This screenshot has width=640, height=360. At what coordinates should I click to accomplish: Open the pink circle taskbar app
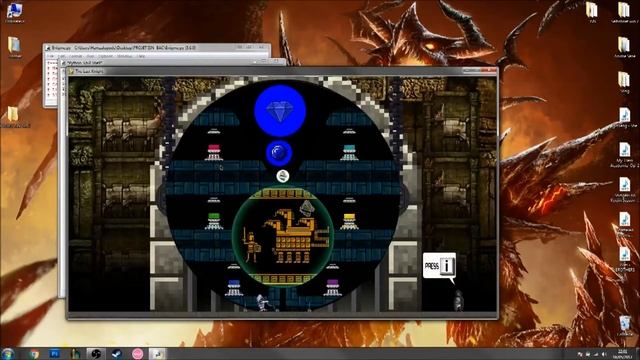pos(138,354)
